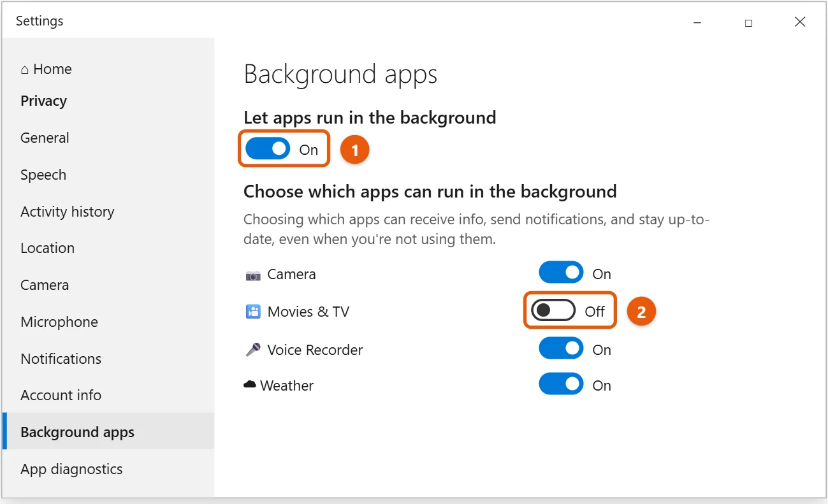Viewport: 828px width, 504px height.
Task: Click the Background apps page heading
Action: click(340, 75)
